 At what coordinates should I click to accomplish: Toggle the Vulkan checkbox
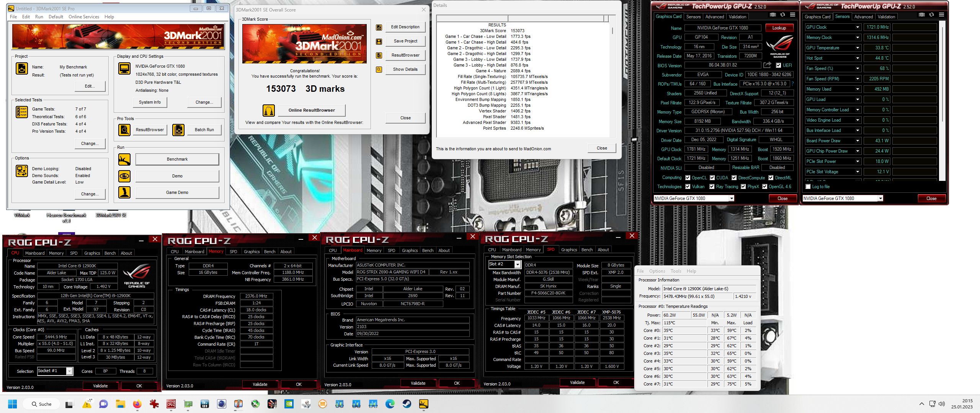(x=688, y=187)
